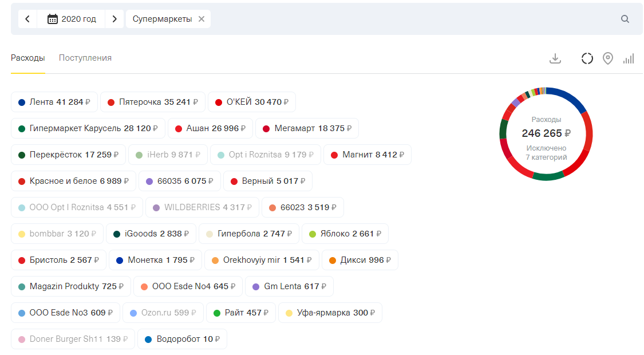Click the Магнит 8 412 ₽ chip
The image size is (644, 355).
(x=368, y=155)
